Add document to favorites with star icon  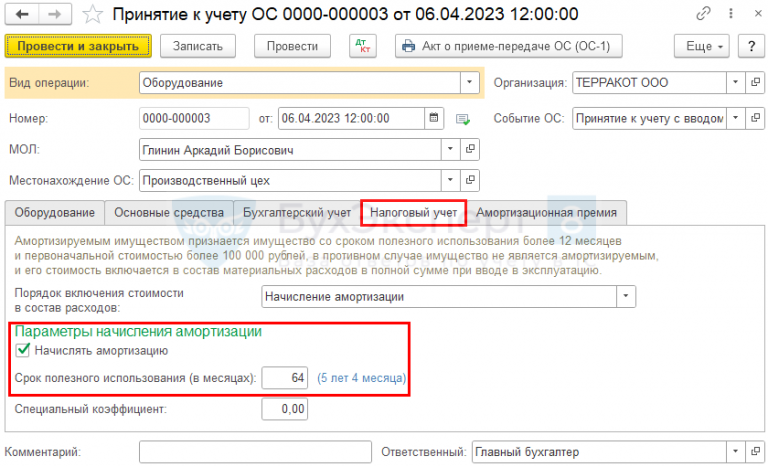(x=92, y=15)
